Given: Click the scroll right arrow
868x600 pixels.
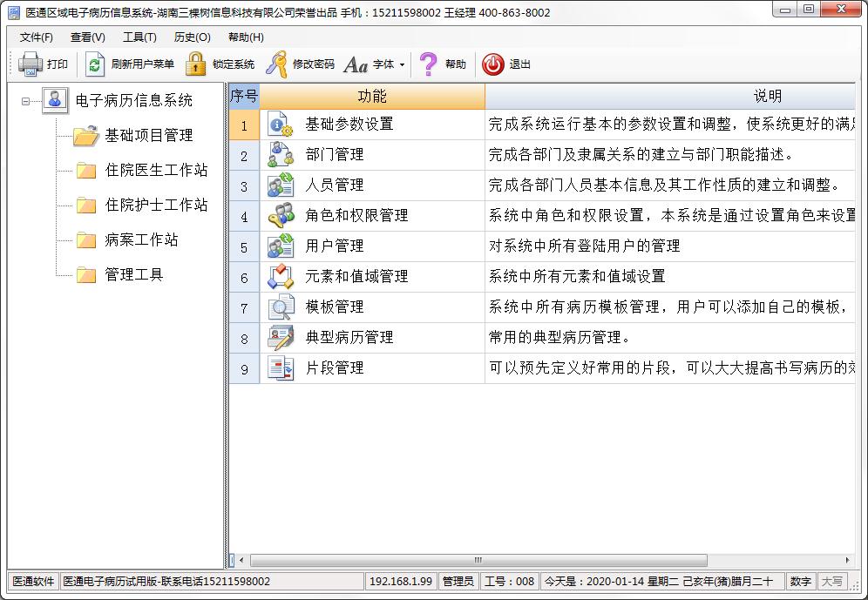Looking at the screenshot, I should tap(847, 560).
